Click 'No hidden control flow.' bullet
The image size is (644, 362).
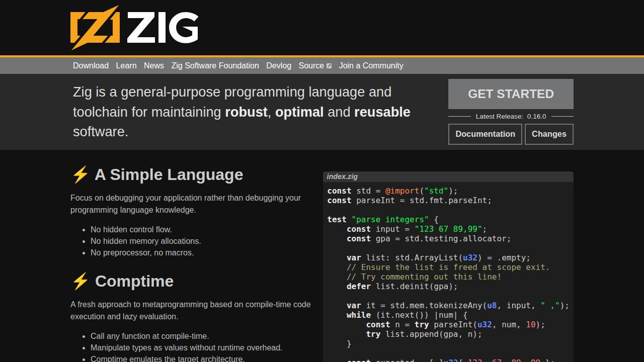pos(131,229)
